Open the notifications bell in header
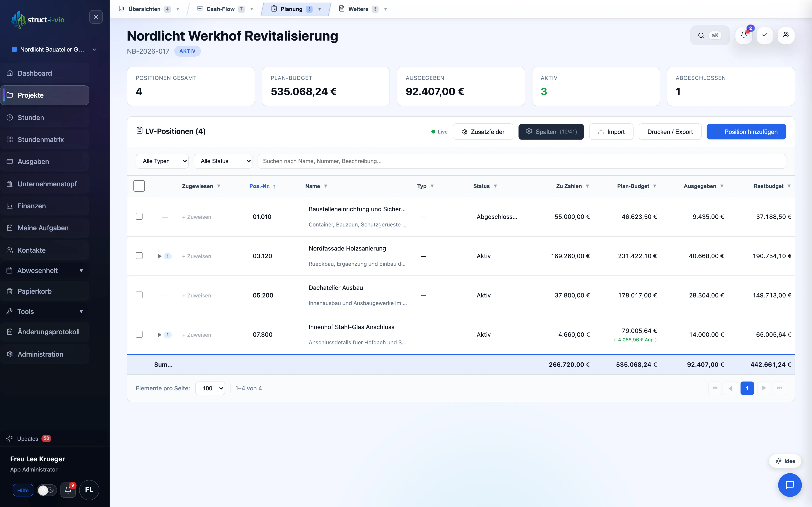 tap(743, 35)
